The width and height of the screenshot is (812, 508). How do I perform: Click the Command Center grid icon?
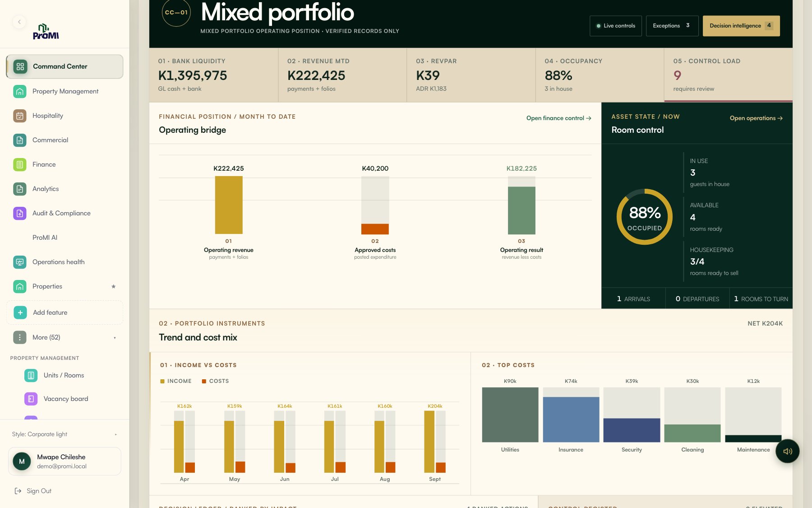click(20, 67)
